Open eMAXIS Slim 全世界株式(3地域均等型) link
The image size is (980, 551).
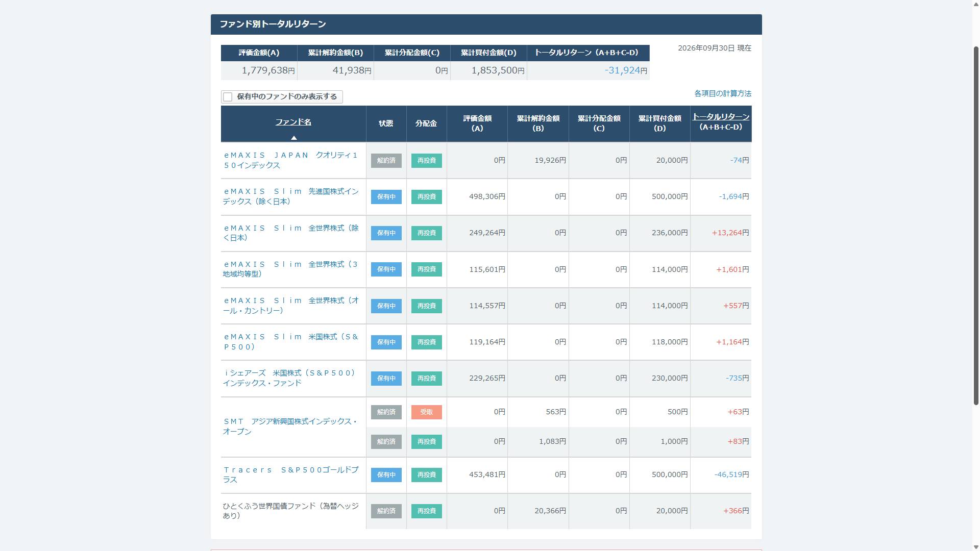coord(290,269)
